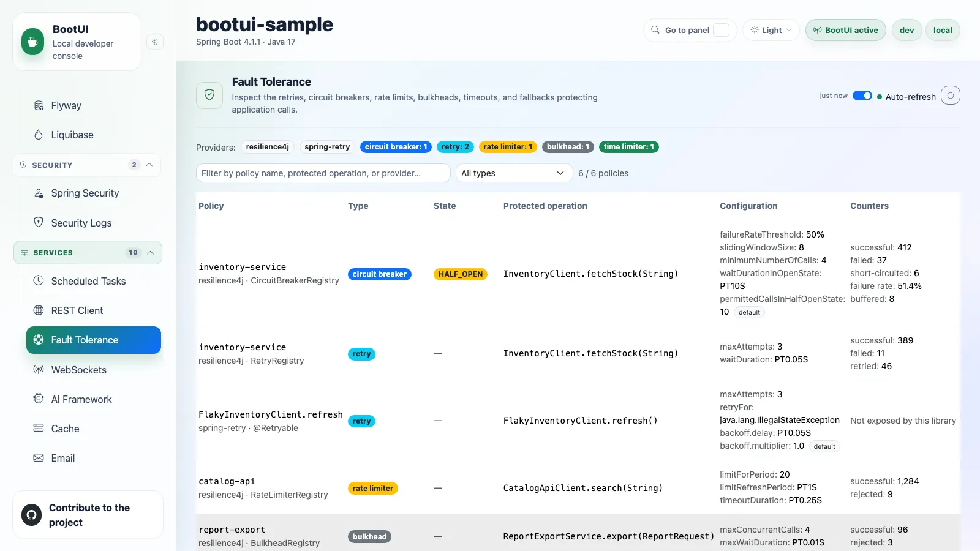Click the BootUI coffee cup logo
Viewport: 980px width, 551px height.
coord(32,42)
